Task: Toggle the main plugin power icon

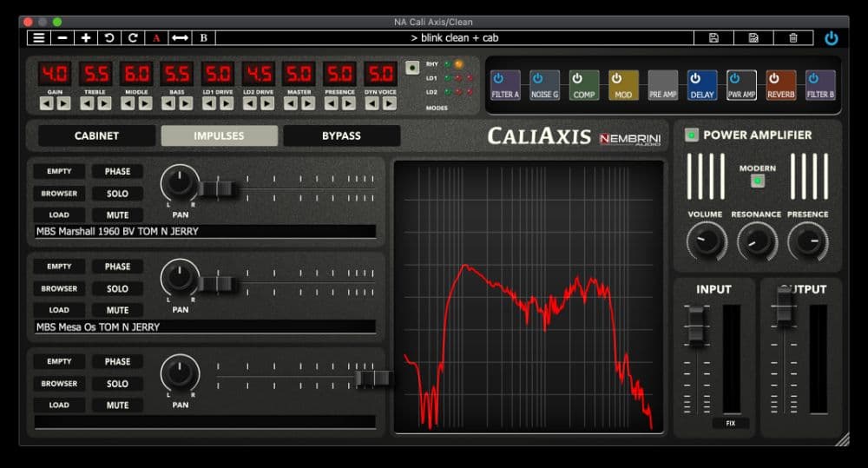Action: [x=832, y=37]
